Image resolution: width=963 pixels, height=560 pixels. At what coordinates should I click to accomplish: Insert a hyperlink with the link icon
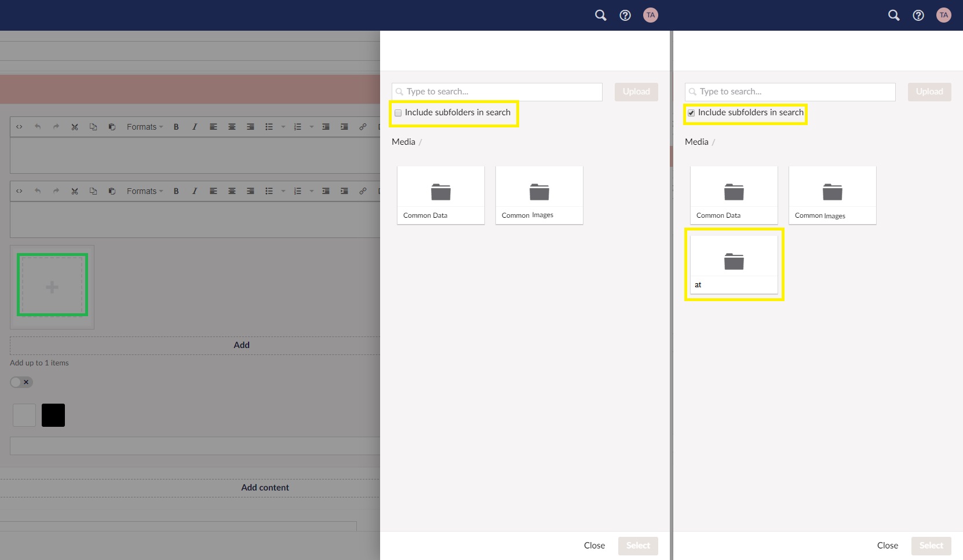pyautogui.click(x=363, y=127)
